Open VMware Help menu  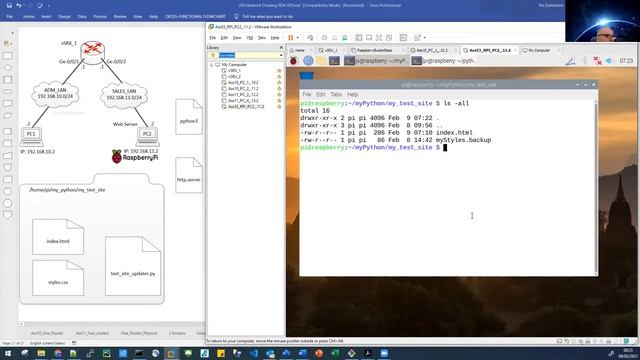point(275,38)
